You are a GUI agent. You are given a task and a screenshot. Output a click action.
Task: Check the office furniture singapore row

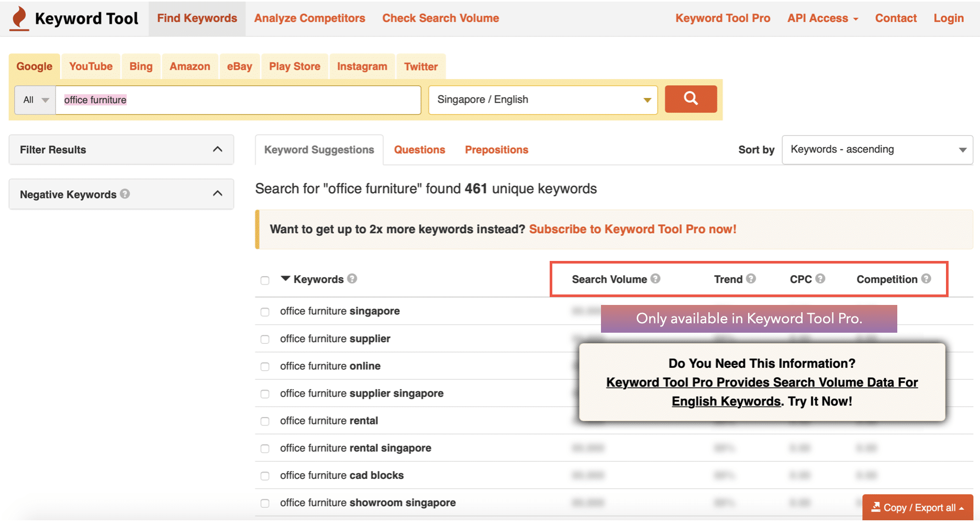point(265,312)
